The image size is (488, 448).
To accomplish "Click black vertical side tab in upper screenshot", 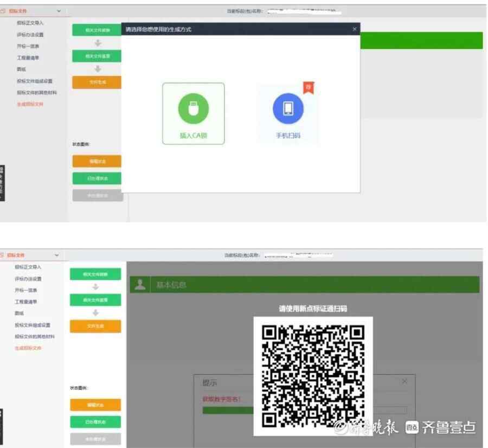I will pos(2,183).
